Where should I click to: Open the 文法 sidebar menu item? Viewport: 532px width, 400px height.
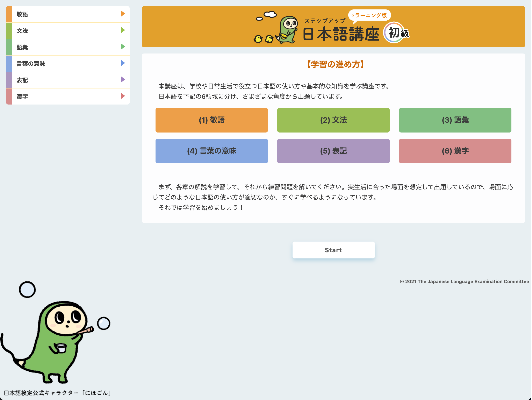[68, 30]
